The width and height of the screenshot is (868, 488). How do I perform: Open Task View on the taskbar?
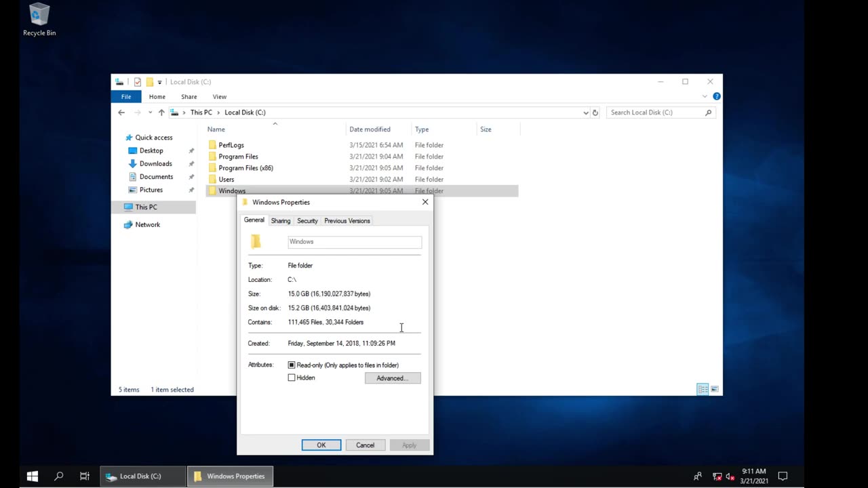(85, 476)
